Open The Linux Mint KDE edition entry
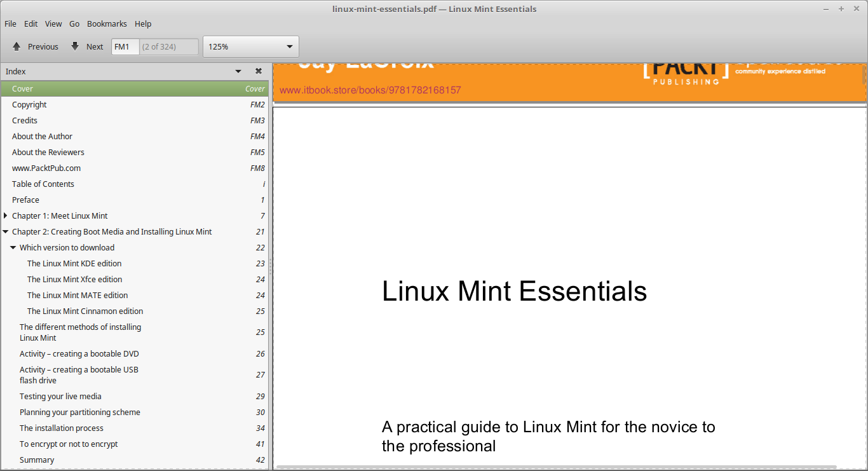 tap(135, 263)
